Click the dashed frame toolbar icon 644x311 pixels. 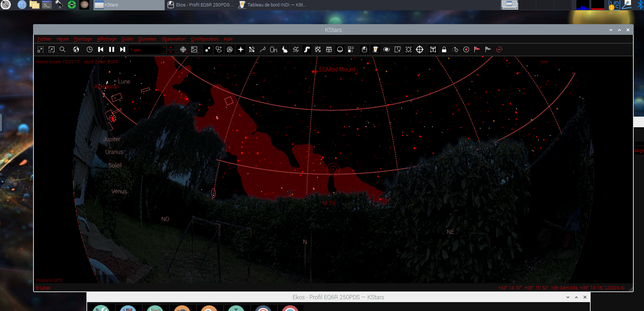409,50
